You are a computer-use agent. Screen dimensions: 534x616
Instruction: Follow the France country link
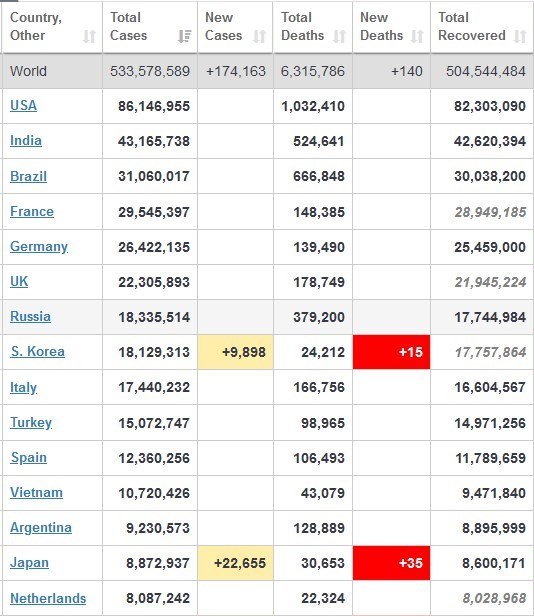pyautogui.click(x=32, y=211)
